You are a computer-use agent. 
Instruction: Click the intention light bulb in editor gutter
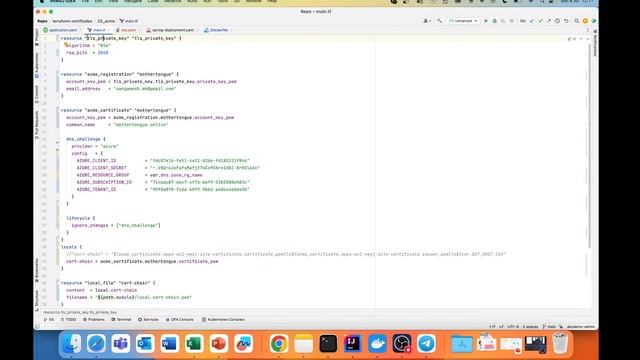tap(66, 44)
